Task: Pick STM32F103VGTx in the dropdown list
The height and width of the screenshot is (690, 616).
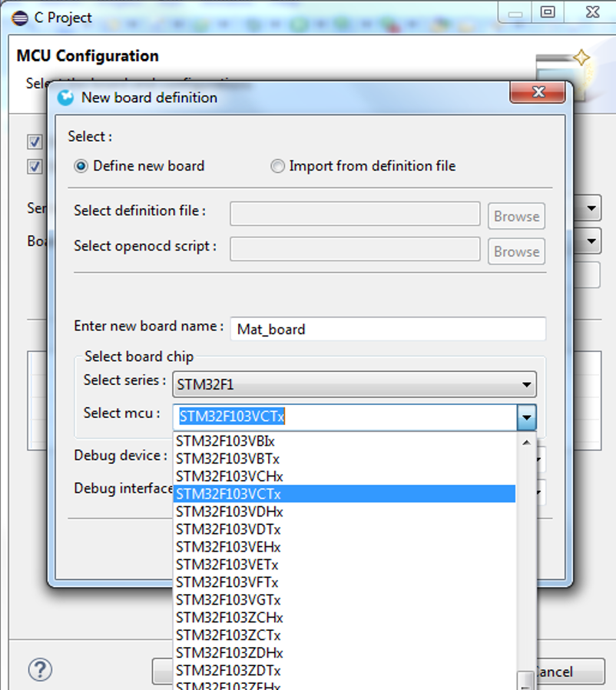Action: click(x=228, y=600)
